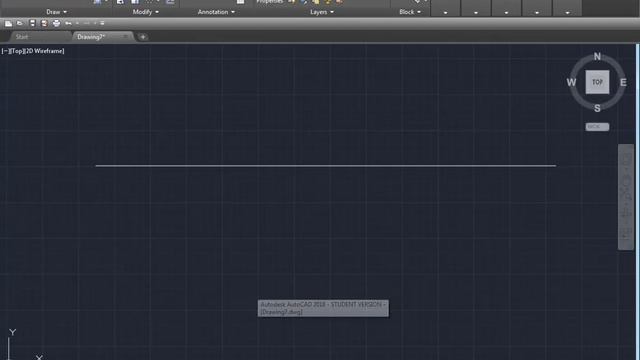The image size is (640, 360).
Task: Expand the Draw panel dropdown
Action: (x=56, y=12)
